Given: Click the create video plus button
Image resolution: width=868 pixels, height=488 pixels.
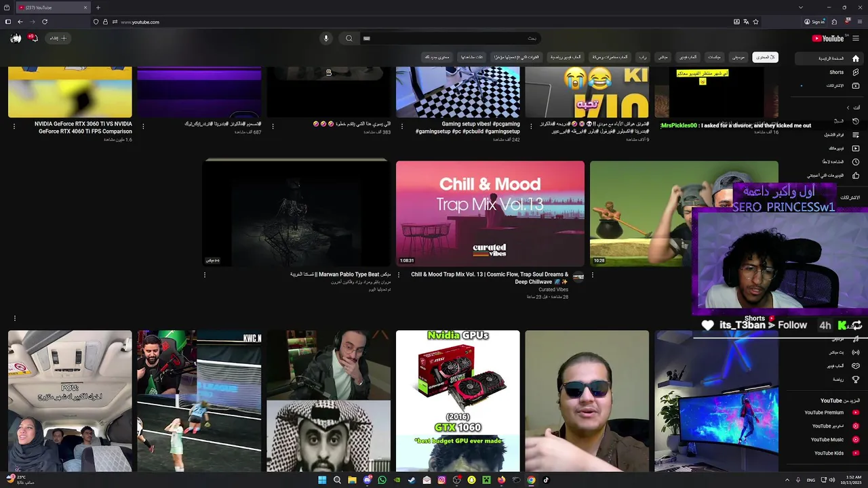Looking at the screenshot, I should click(x=58, y=38).
